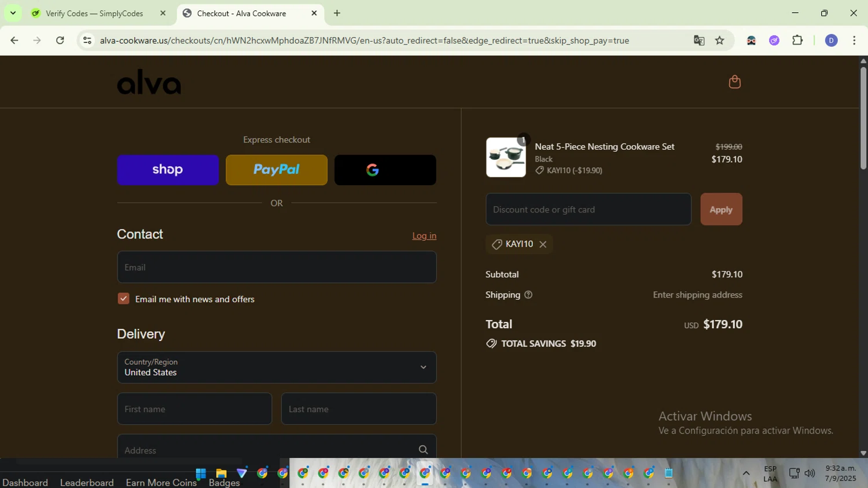Pay with PayPal express checkout
The image size is (868, 488).
pyautogui.click(x=277, y=170)
